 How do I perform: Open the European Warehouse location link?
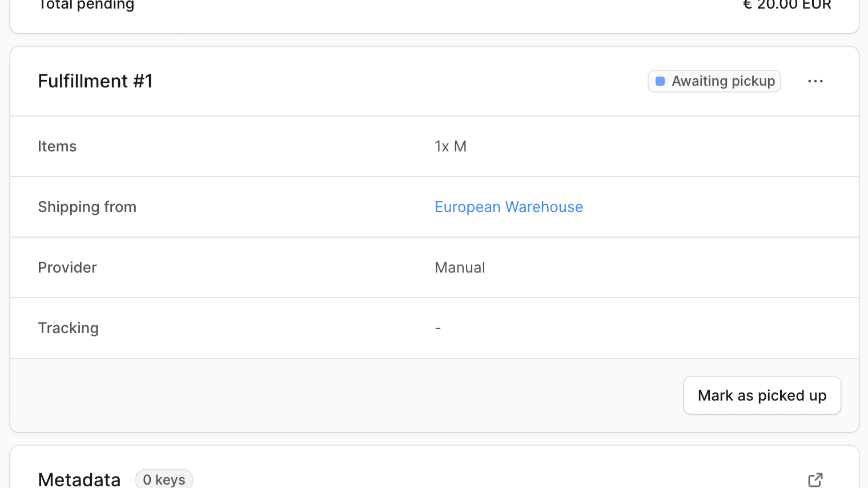click(508, 207)
